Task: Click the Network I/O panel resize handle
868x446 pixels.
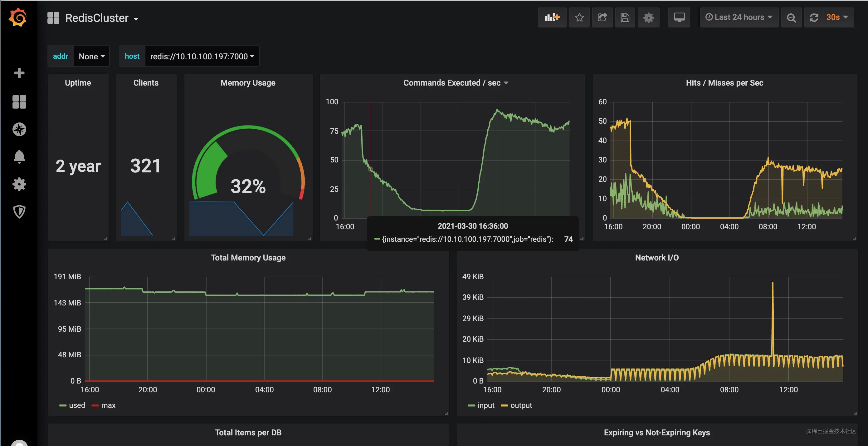Action: pos(855,413)
